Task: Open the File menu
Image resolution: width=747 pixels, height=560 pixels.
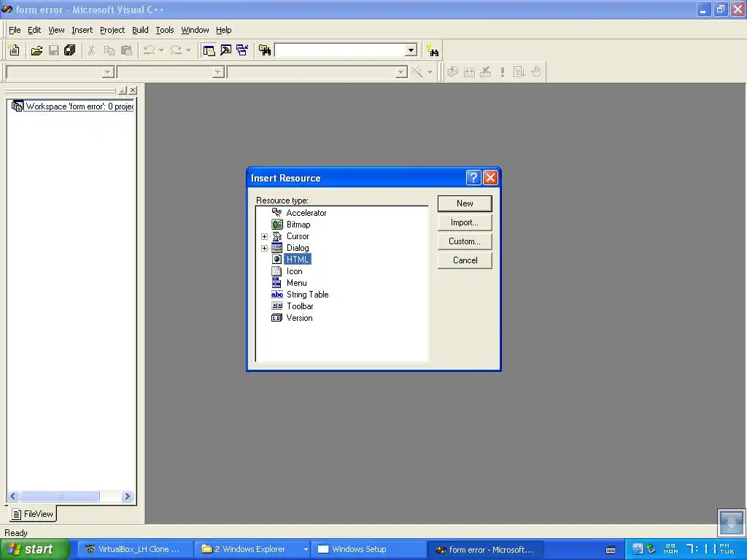Action: click(15, 30)
